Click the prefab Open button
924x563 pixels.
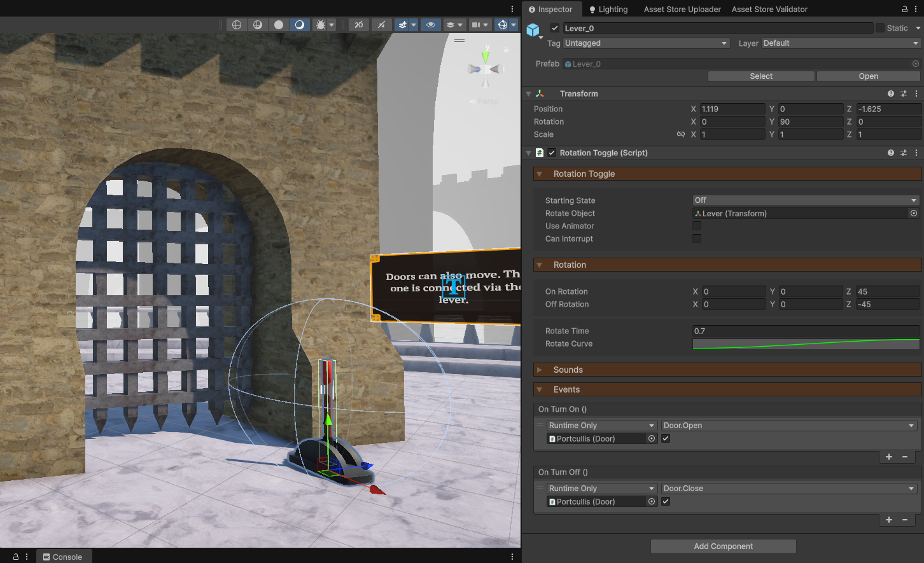point(868,76)
